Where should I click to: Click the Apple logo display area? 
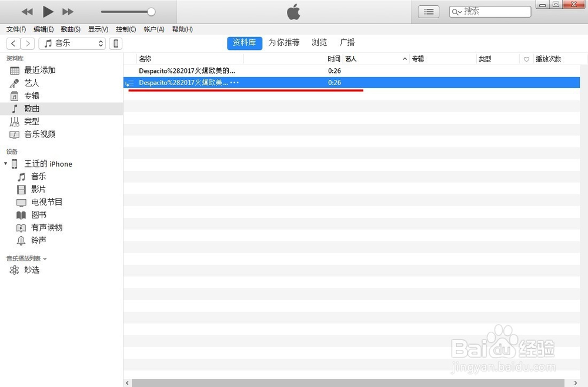293,12
